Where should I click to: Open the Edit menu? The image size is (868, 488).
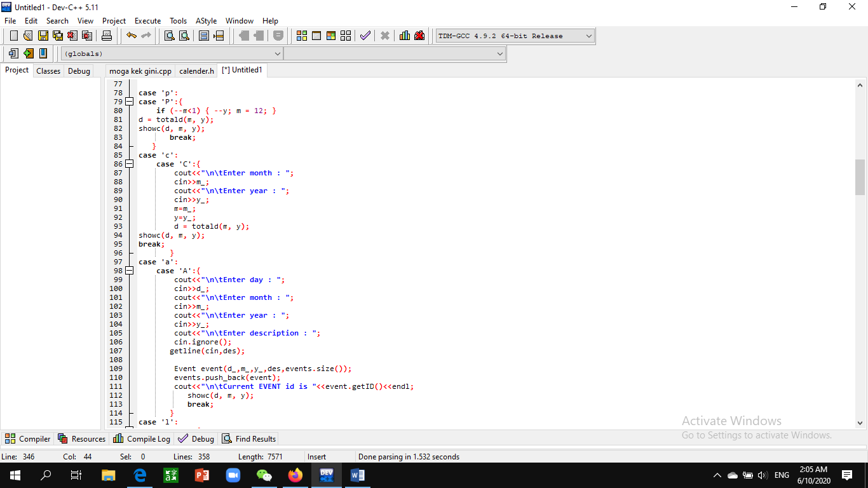pos(31,21)
